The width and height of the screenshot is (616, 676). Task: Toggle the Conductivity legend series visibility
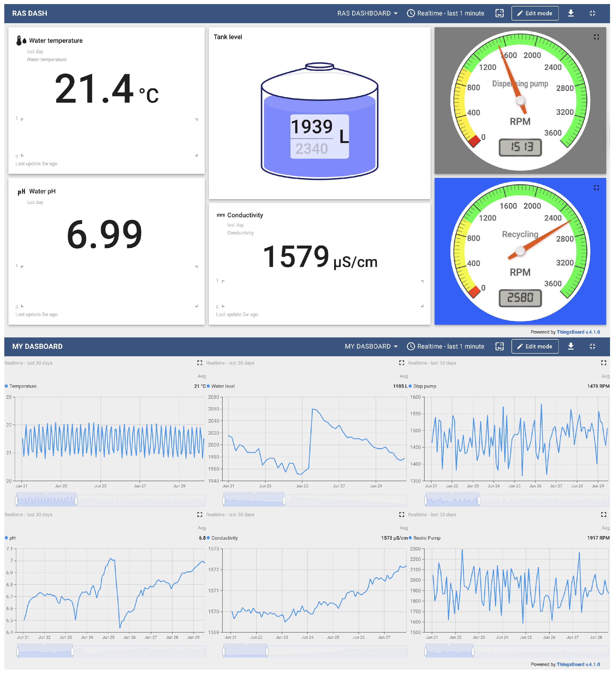tap(224, 538)
